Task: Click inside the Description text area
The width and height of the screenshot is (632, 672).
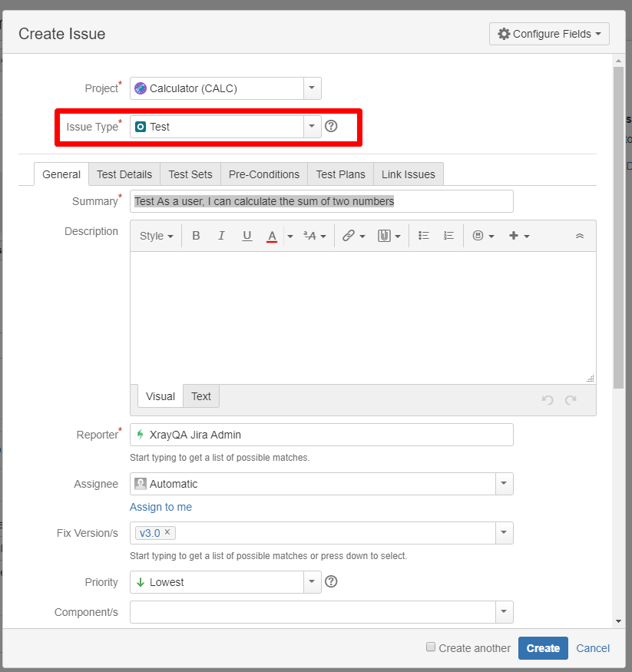Action: point(363,318)
